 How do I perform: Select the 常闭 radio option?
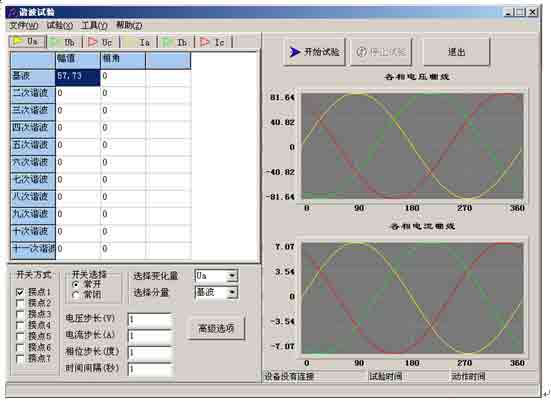pos(75,295)
